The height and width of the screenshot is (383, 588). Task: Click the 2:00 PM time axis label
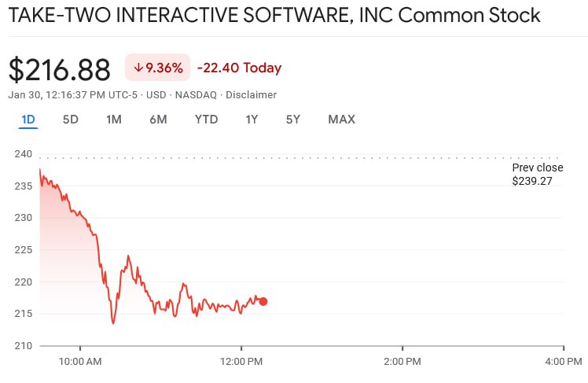coord(402,362)
